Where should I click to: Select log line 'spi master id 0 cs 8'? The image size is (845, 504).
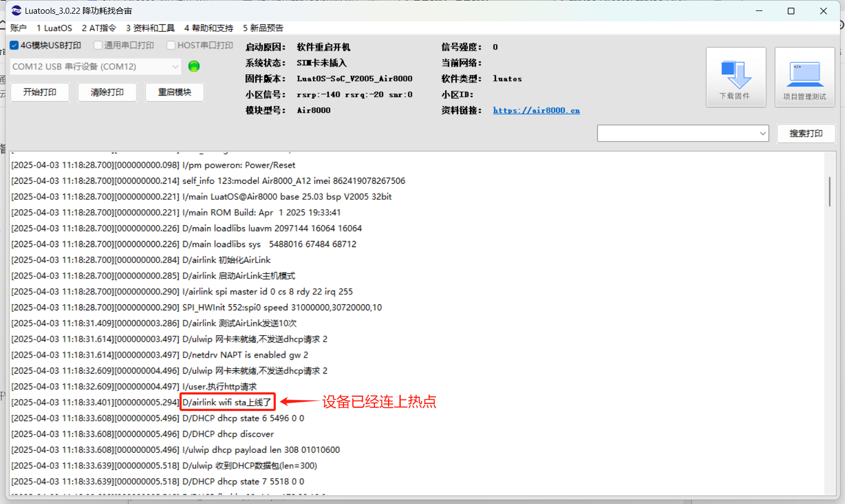(182, 292)
